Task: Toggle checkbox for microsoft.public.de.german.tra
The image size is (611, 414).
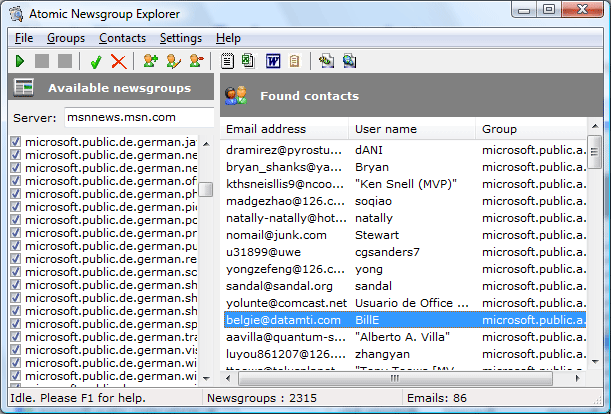Action: 16,336
